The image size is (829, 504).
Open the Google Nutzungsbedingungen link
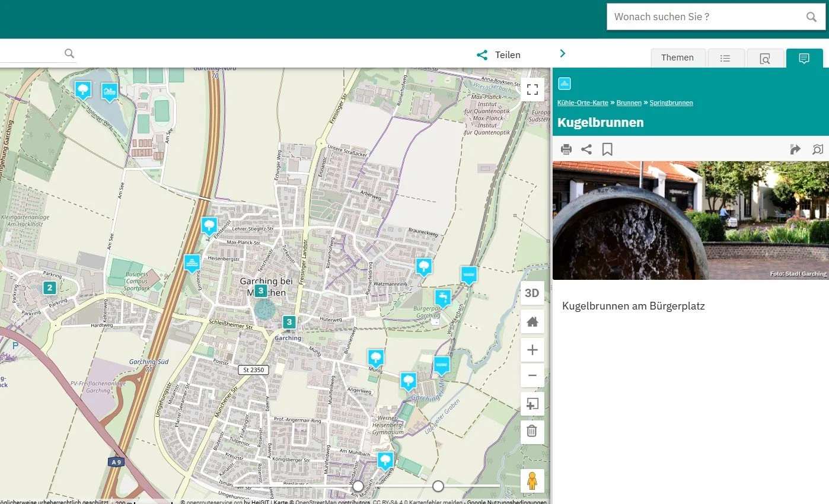click(506, 502)
